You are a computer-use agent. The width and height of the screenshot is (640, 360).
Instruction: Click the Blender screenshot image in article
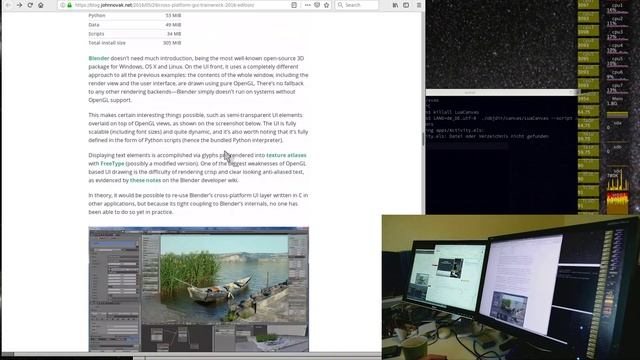pyautogui.click(x=199, y=289)
